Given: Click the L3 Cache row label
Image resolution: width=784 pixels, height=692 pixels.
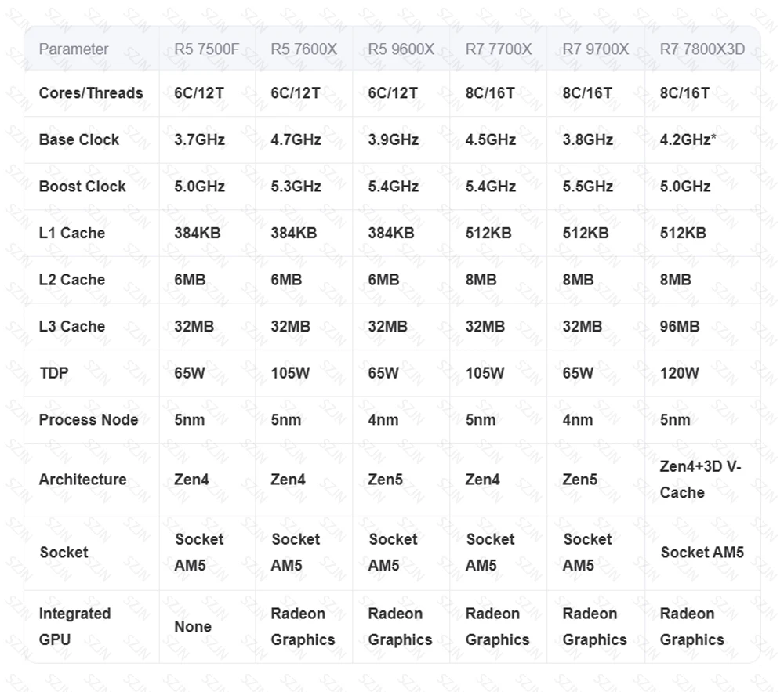Looking at the screenshot, I should click(72, 326).
